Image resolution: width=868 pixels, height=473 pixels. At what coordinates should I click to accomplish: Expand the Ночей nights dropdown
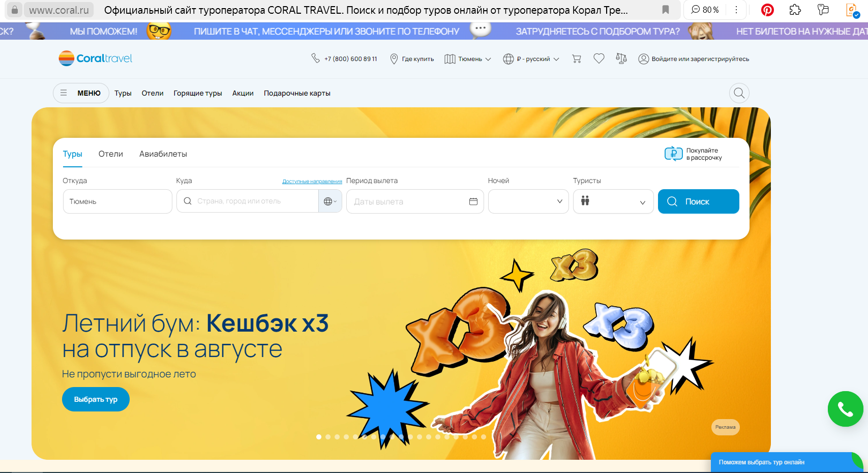click(528, 201)
